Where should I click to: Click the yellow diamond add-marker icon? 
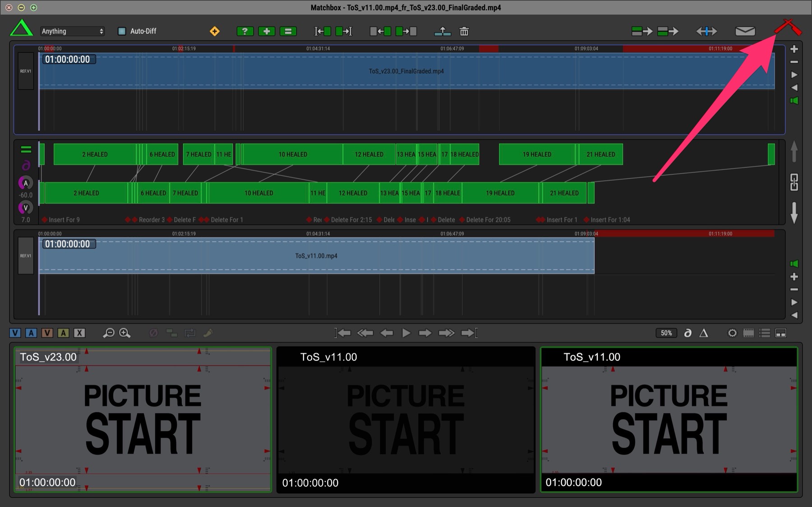click(x=215, y=31)
